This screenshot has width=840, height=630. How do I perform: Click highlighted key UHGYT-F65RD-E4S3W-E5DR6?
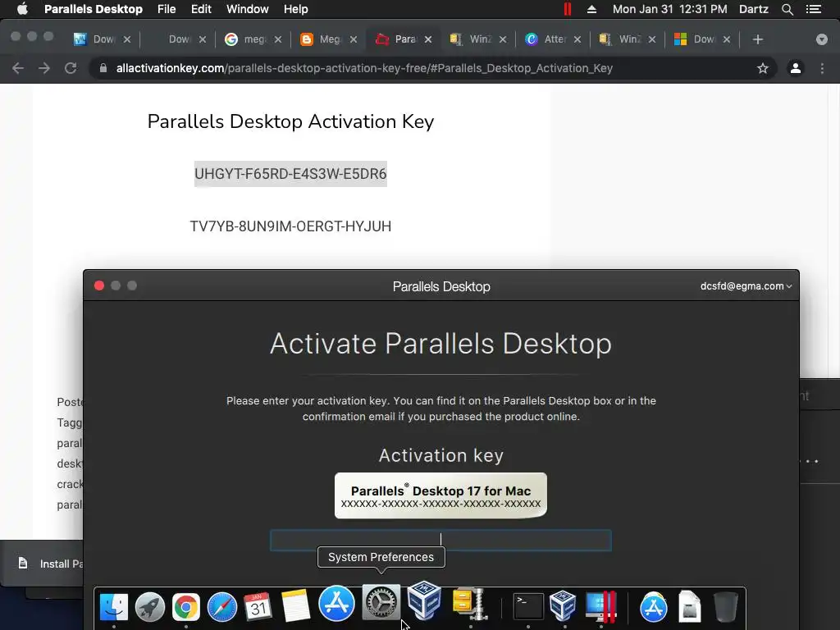(290, 174)
